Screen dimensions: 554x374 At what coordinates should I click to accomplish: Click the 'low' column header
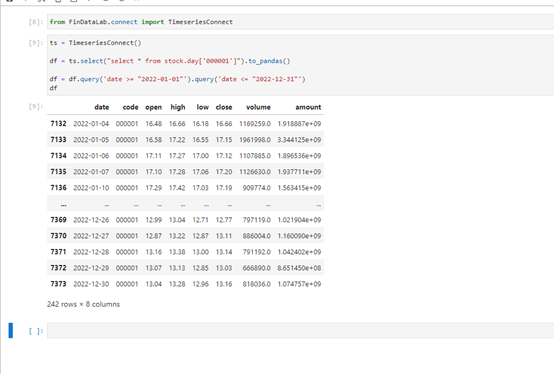[x=202, y=107]
